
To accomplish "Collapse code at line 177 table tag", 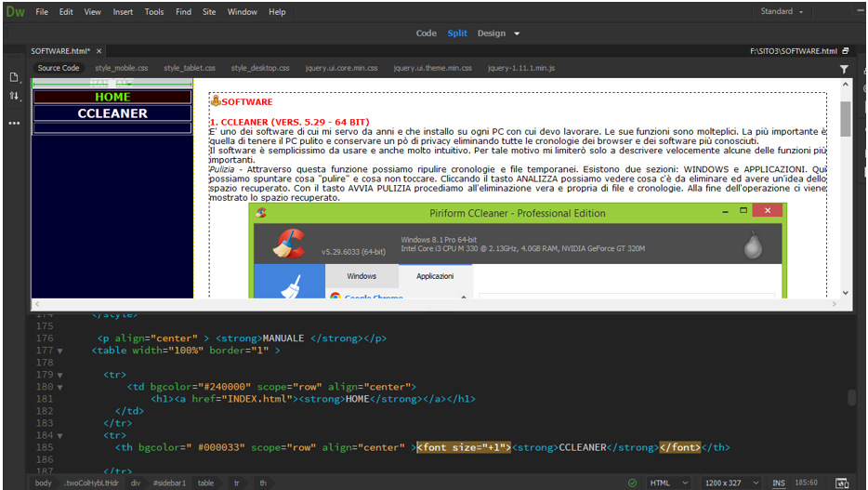I will pos(59,351).
